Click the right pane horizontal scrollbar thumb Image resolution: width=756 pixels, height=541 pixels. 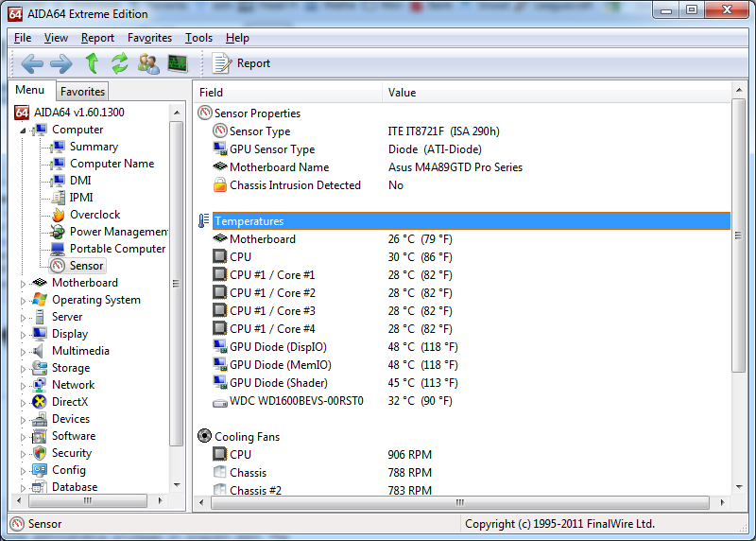[460, 502]
